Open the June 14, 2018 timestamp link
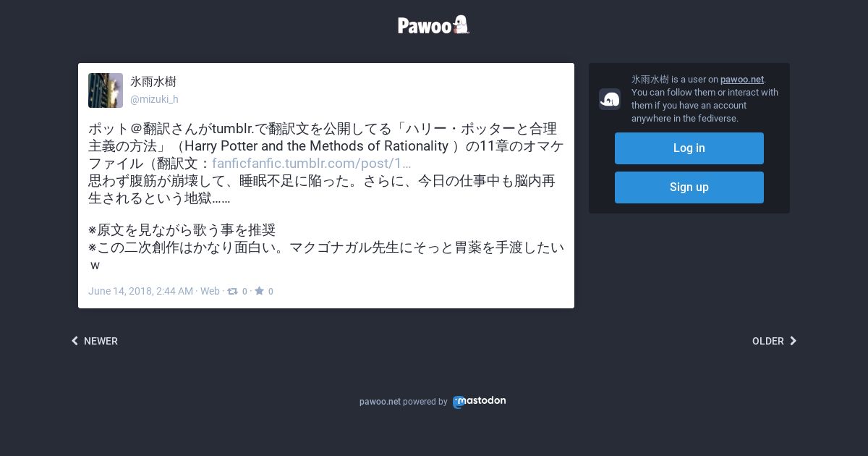The width and height of the screenshot is (868, 456). (140, 291)
